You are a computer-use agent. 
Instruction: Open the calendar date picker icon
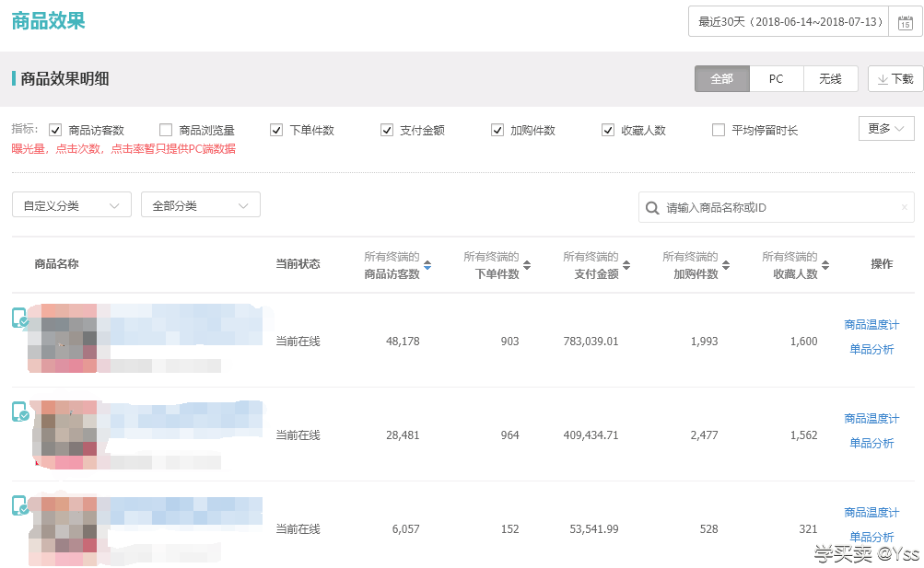click(906, 22)
